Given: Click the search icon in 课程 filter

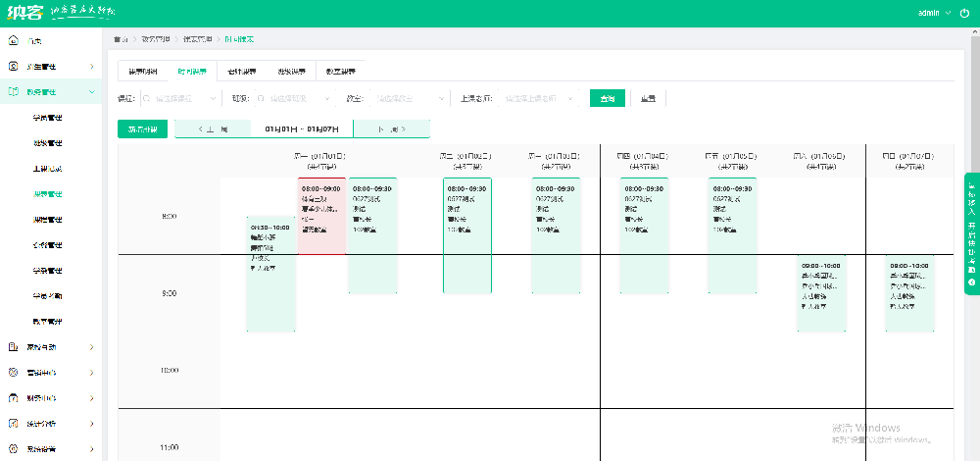Looking at the screenshot, I should [x=148, y=98].
